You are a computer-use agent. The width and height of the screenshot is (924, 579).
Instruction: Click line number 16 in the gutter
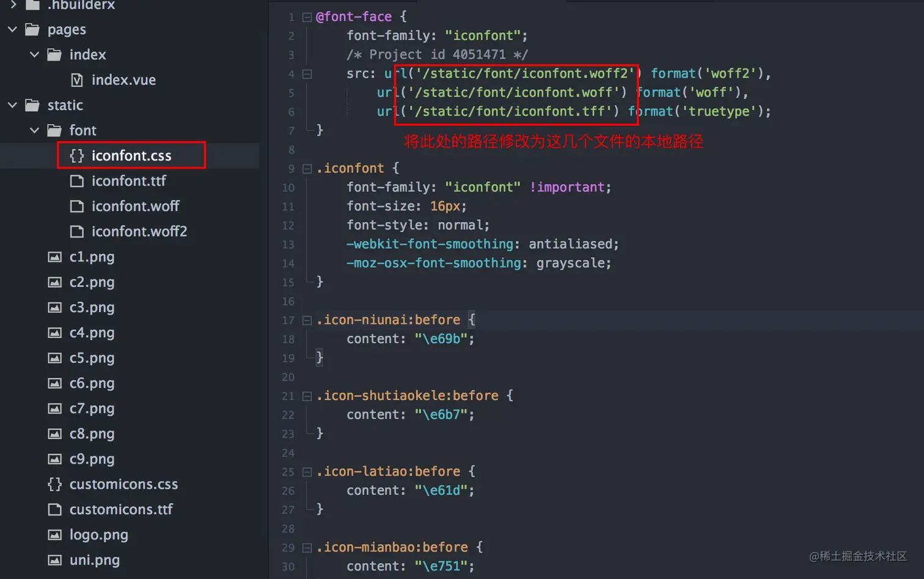pos(288,302)
